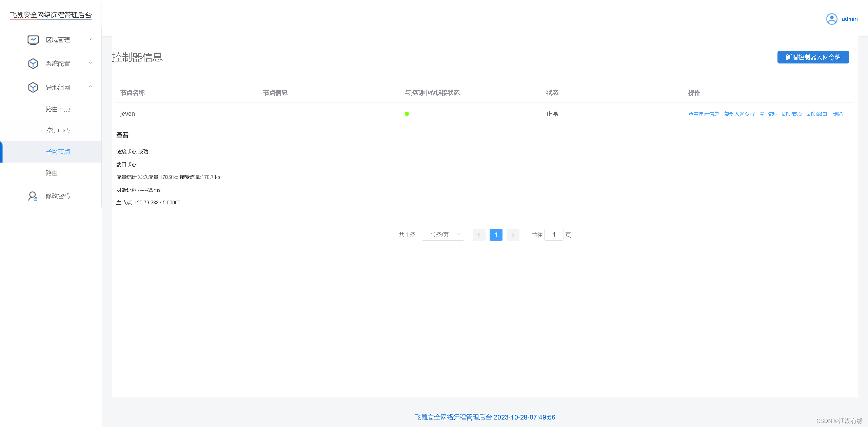Click the green link status dot
Screen dimensions: 868x427
(407, 114)
